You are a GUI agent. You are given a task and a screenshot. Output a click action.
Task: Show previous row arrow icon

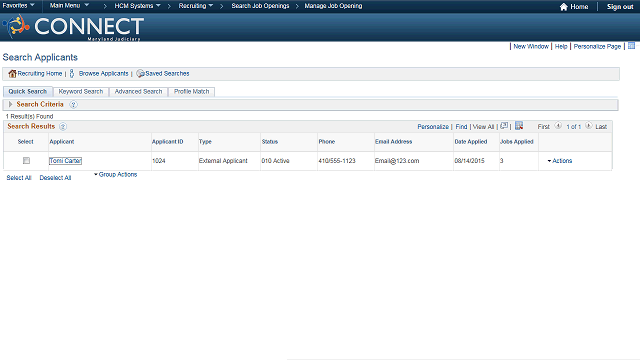tap(558, 126)
